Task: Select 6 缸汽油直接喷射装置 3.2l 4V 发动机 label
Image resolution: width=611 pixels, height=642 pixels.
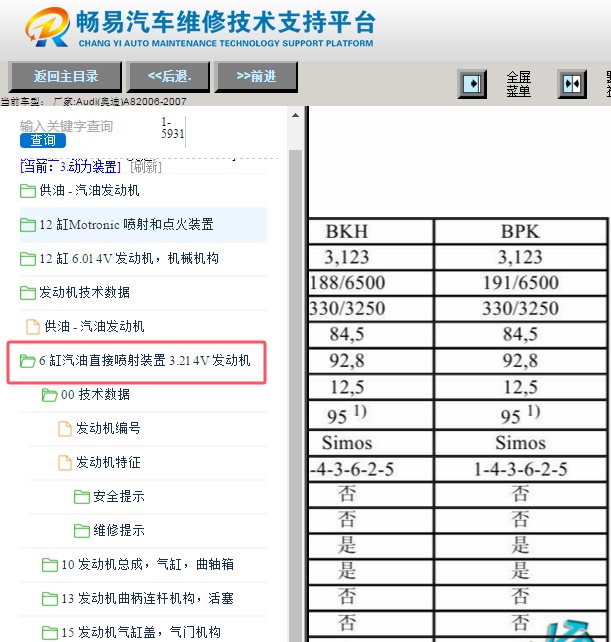Action: (145, 360)
